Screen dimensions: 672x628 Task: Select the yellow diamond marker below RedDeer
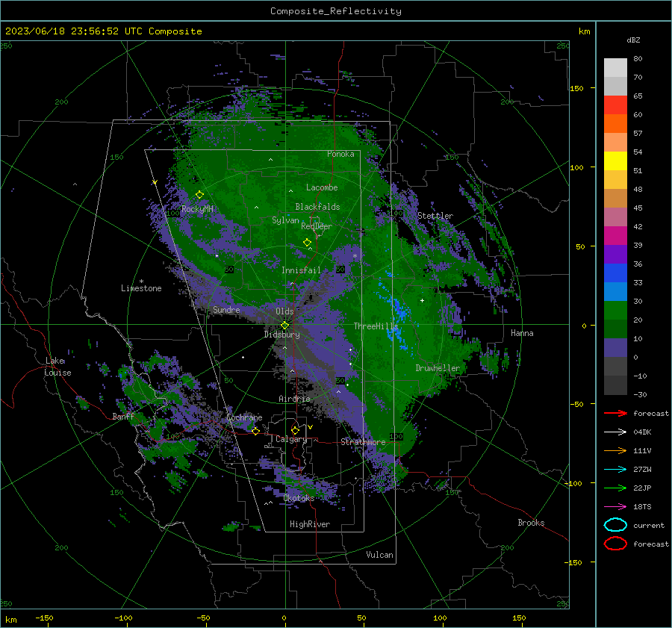(307, 242)
